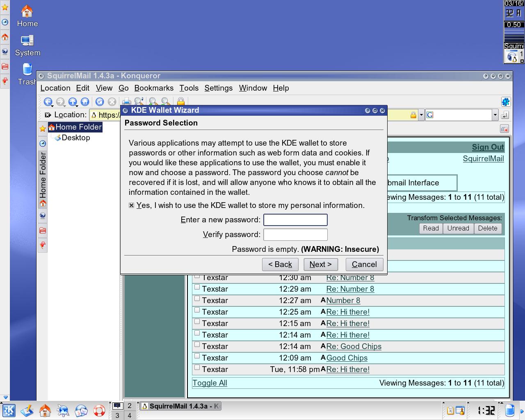Viewport: 525px width, 420px height.
Task: Open the search box dropdown arrow
Action: pos(495,115)
